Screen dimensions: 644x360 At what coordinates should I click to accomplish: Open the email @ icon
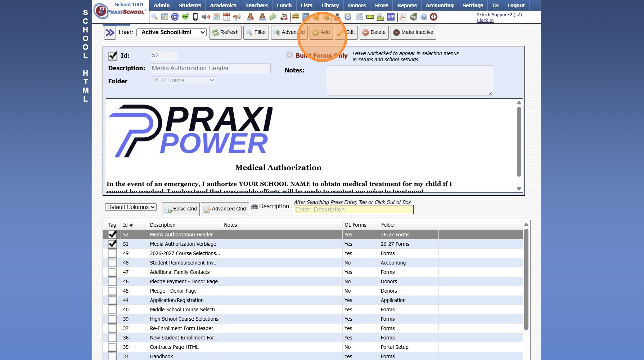(175, 17)
